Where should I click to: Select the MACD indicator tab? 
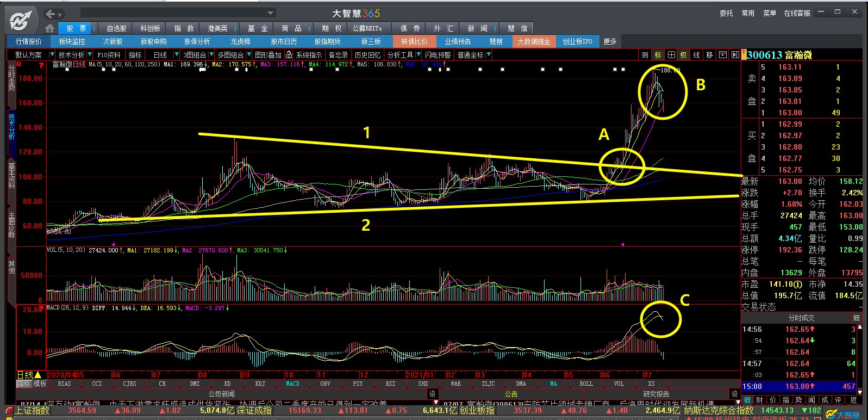click(292, 384)
